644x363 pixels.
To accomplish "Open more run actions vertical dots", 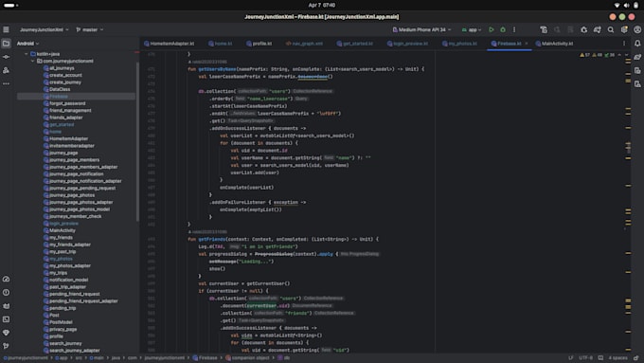I will [x=514, y=29].
